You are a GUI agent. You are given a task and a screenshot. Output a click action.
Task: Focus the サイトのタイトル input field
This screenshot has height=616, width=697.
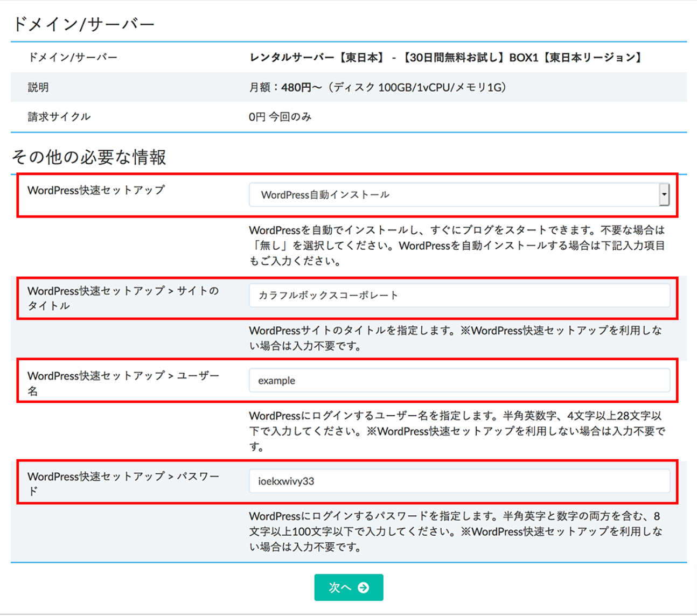[459, 296]
